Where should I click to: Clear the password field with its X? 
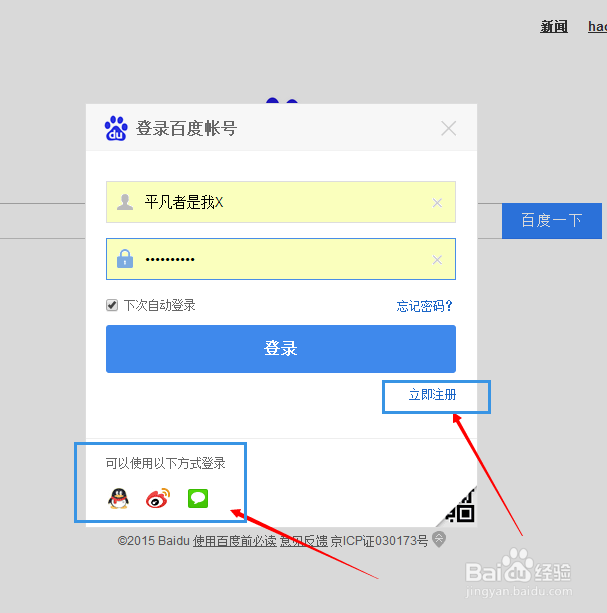[x=437, y=260]
